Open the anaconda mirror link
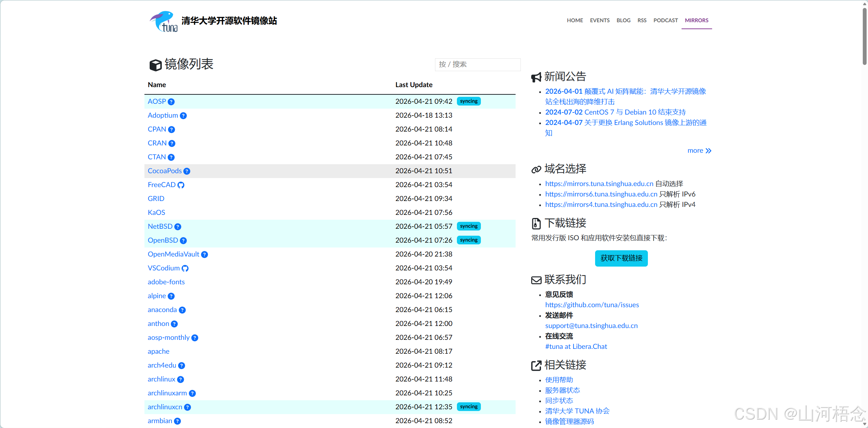868x428 pixels. 162,310
